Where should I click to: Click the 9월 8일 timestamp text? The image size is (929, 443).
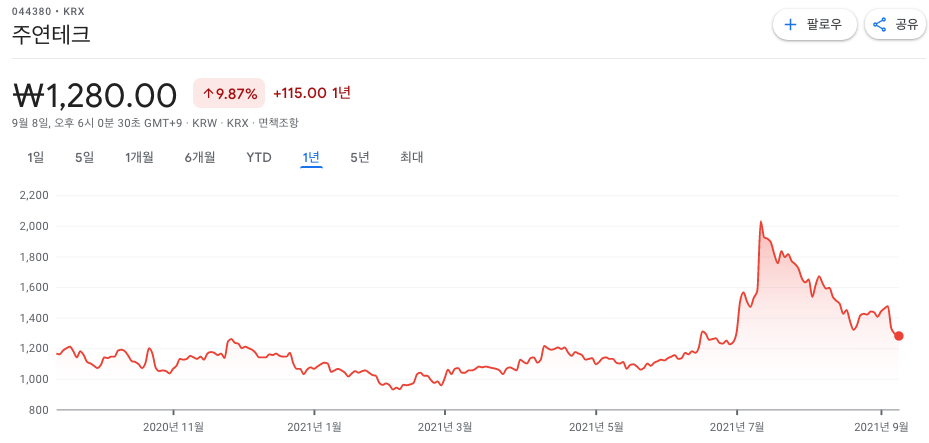point(99,123)
